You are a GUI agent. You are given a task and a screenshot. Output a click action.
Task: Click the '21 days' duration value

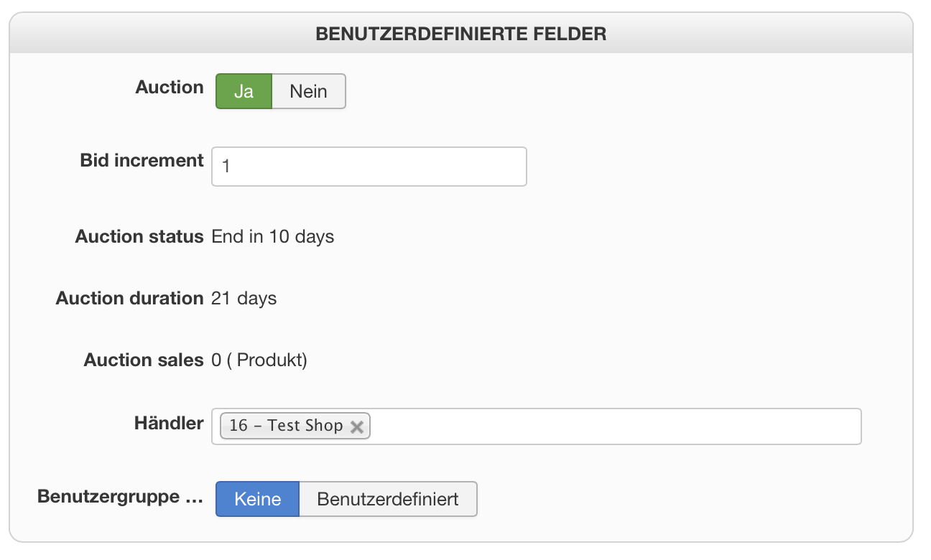point(244,298)
